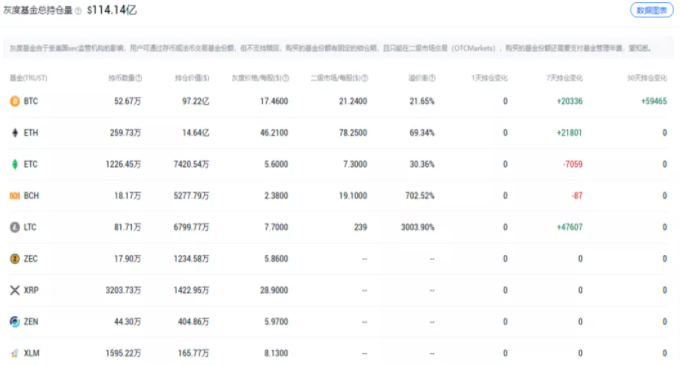Click ETC holdings value 7420.54万

point(191,164)
